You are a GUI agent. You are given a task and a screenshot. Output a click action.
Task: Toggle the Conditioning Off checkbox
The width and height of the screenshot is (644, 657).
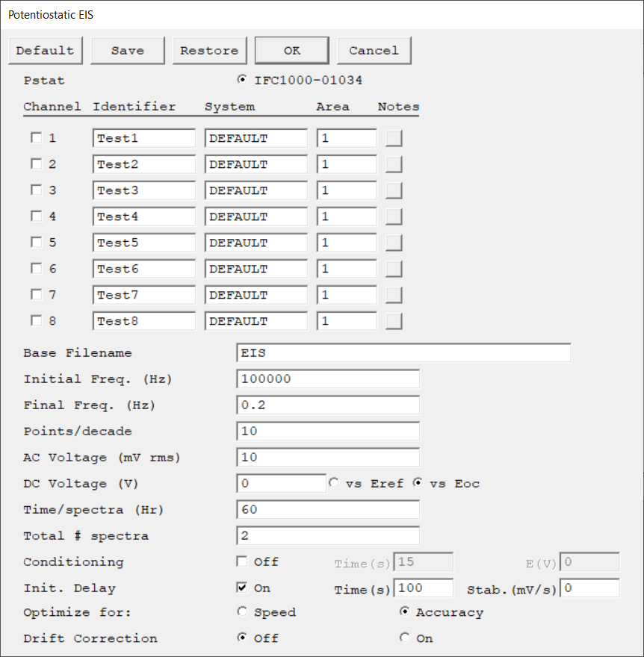[242, 561]
